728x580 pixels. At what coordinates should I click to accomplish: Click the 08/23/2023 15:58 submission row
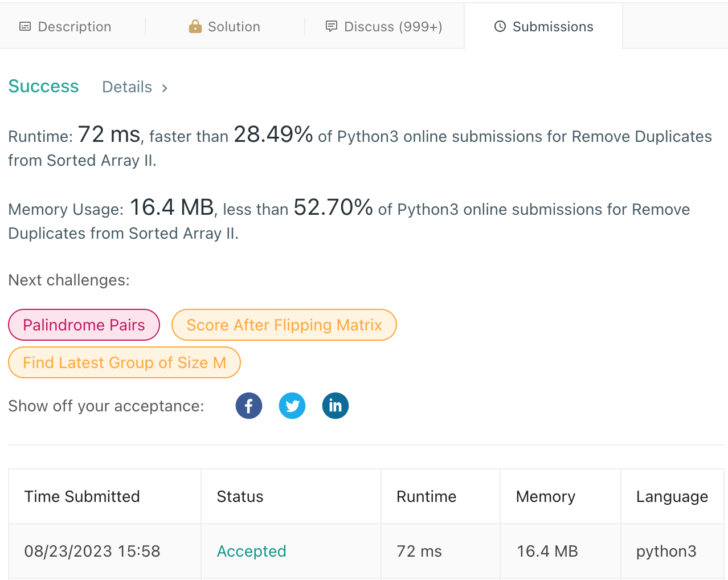(x=92, y=551)
